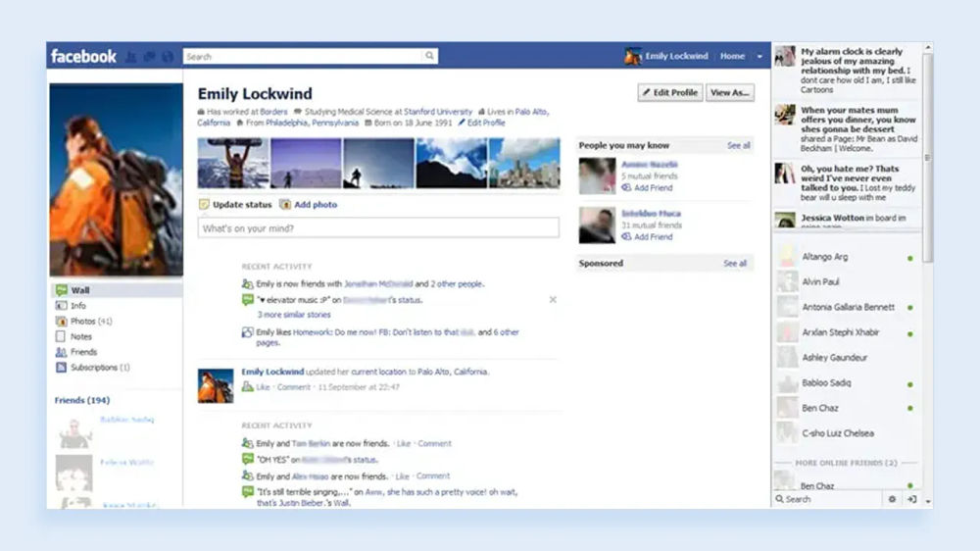Select Update status option

pyautogui.click(x=235, y=205)
